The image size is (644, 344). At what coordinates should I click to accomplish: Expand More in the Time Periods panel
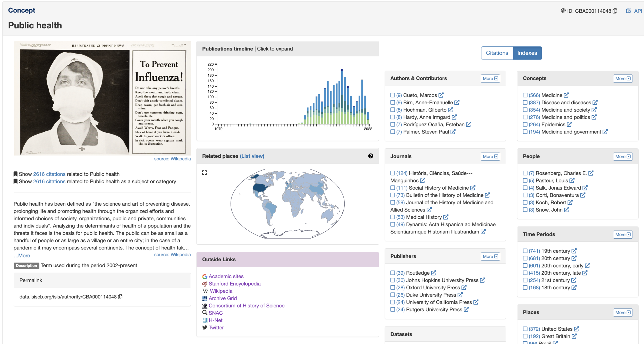coord(623,234)
